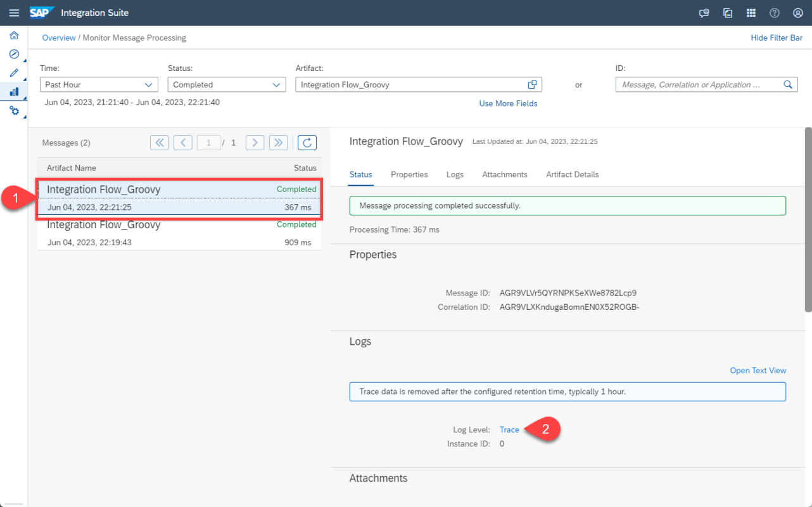The image size is (812, 507).
Task: Open the Monitor bar chart sidebar icon
Action: click(14, 92)
